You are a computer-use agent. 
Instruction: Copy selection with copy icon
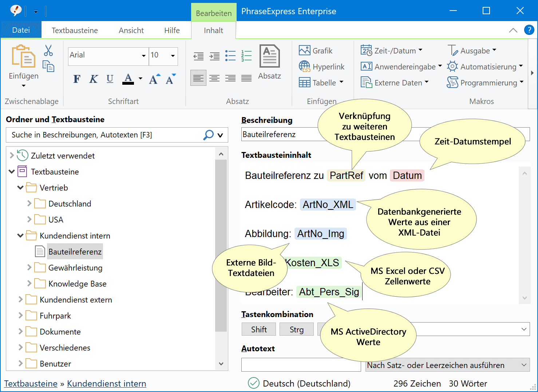coord(48,66)
